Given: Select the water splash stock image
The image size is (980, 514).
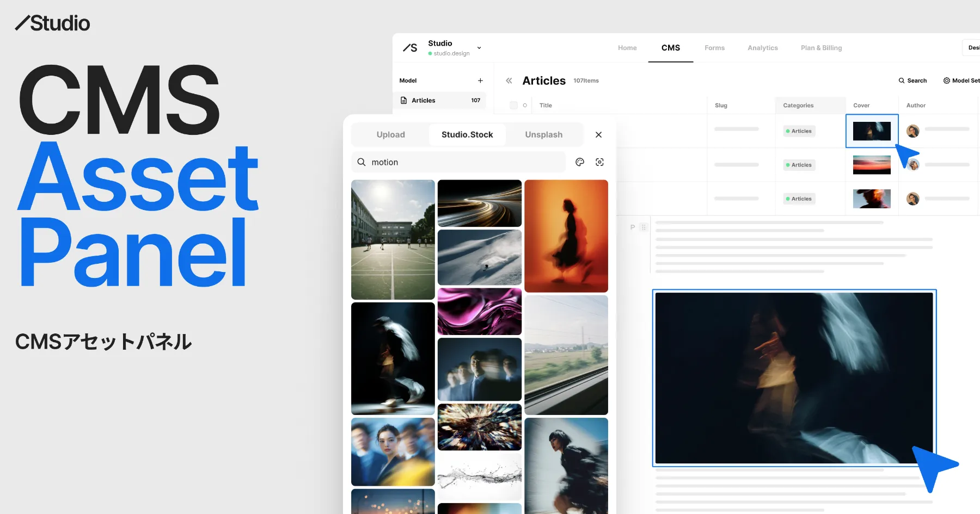Looking at the screenshot, I should 480,476.
